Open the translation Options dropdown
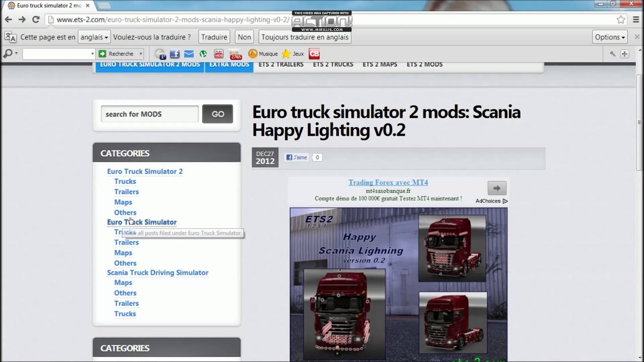The width and height of the screenshot is (644, 362). [x=610, y=37]
